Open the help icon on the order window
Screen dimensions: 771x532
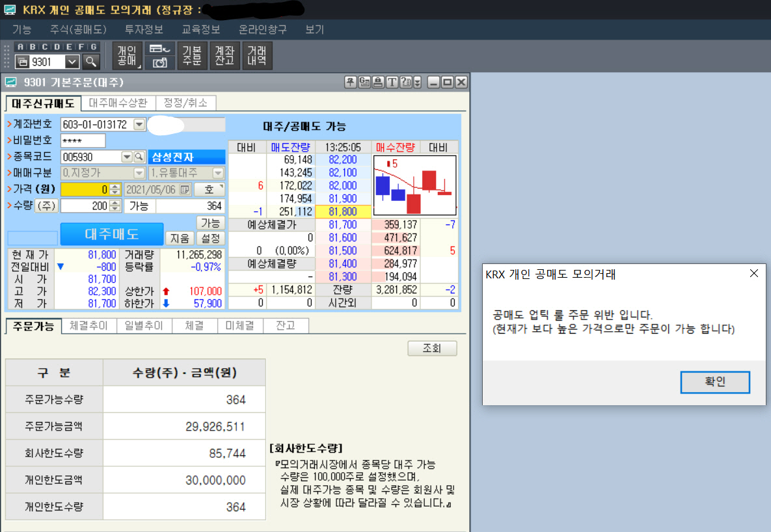405,82
